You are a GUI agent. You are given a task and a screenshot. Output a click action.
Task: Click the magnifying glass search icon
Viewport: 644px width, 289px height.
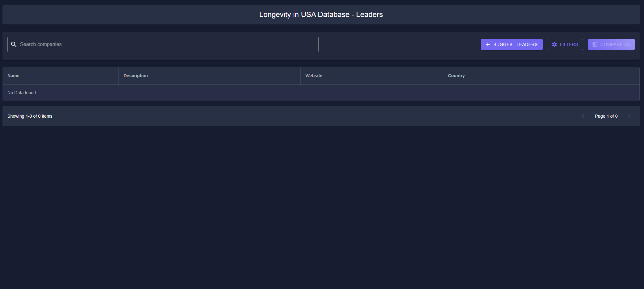(14, 44)
